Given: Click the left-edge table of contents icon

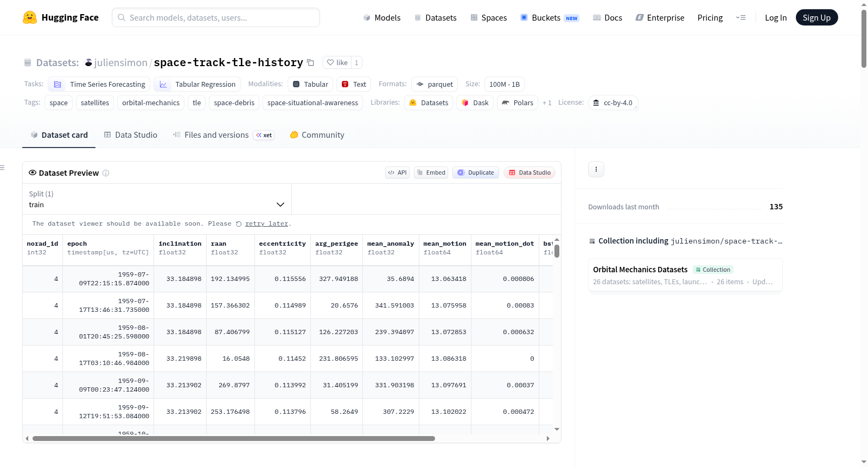Looking at the screenshot, I should (x=2, y=168).
